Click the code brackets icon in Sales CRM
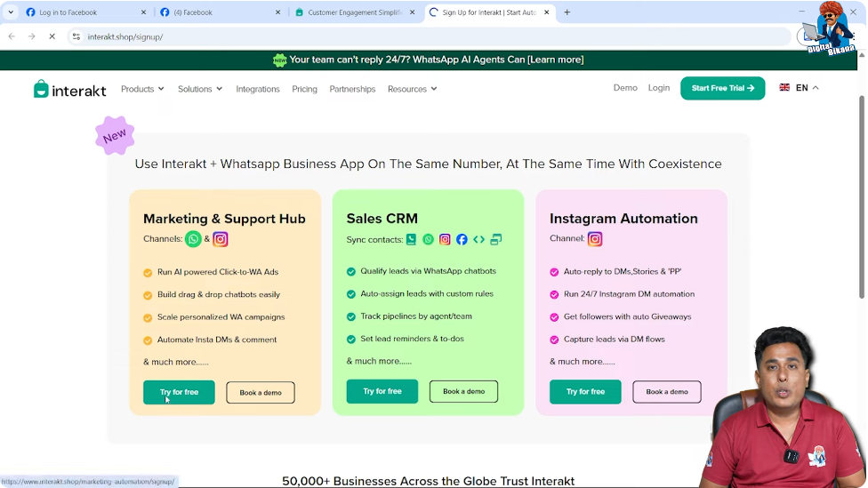 coord(478,240)
